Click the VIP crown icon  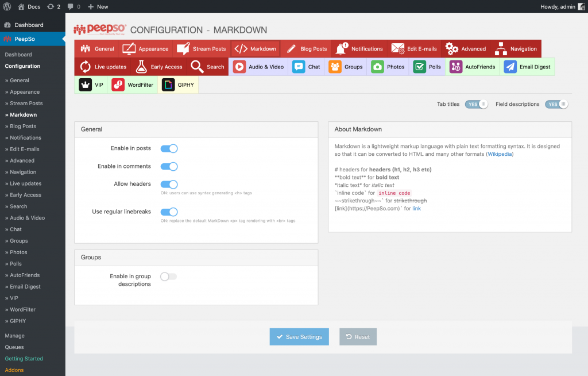click(x=85, y=85)
